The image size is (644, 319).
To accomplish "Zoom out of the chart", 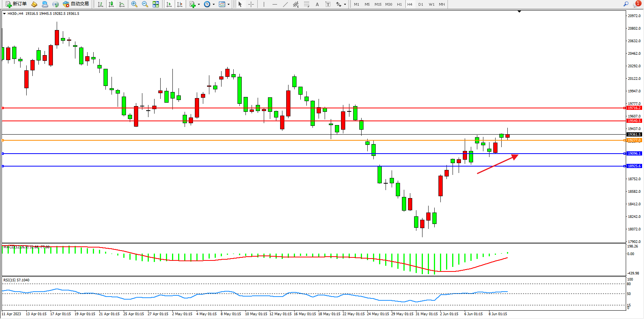I will point(145,4).
